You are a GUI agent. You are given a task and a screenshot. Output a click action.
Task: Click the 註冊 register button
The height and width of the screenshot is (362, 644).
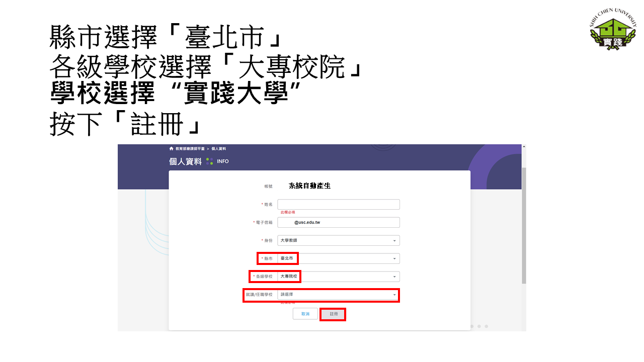pos(334,314)
